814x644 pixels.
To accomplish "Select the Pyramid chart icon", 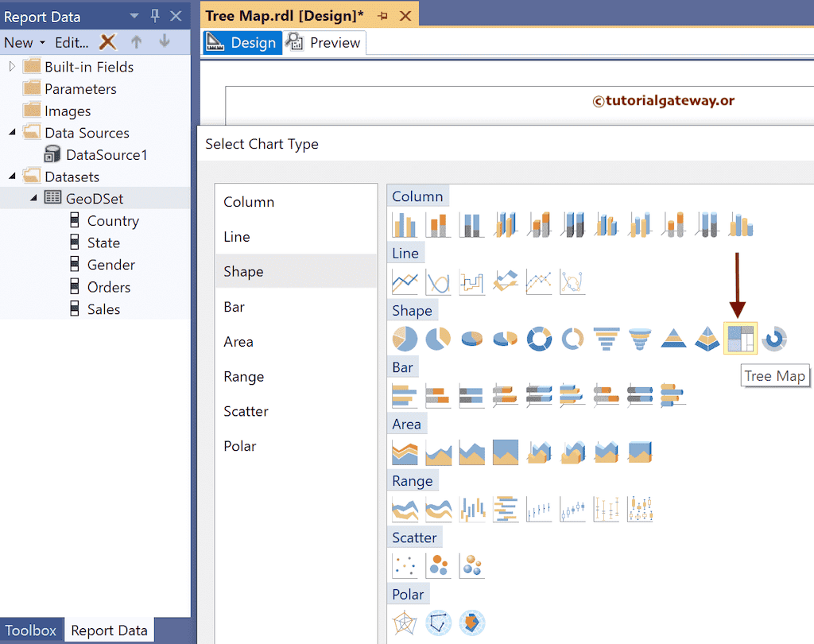I will click(673, 338).
